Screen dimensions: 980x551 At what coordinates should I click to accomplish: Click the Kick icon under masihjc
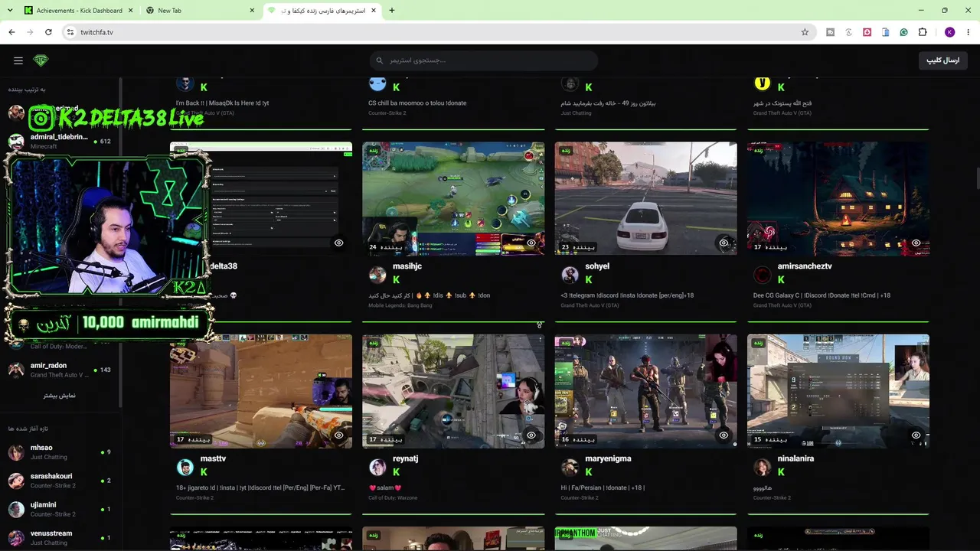tap(396, 280)
